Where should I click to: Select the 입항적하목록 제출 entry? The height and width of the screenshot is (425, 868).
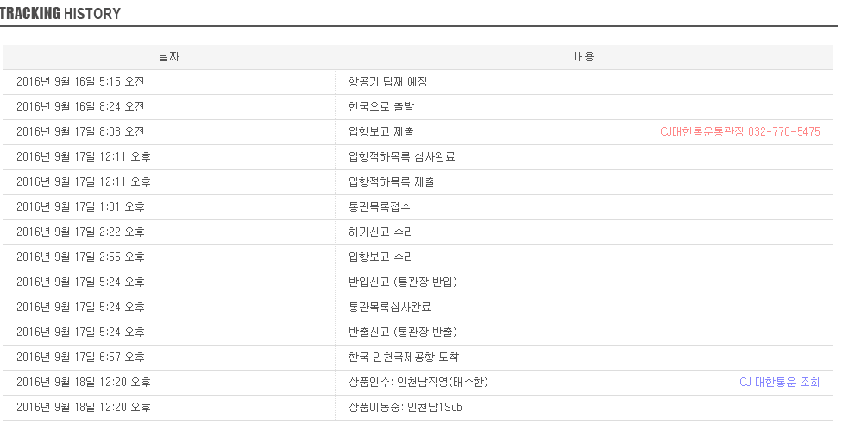tap(391, 182)
